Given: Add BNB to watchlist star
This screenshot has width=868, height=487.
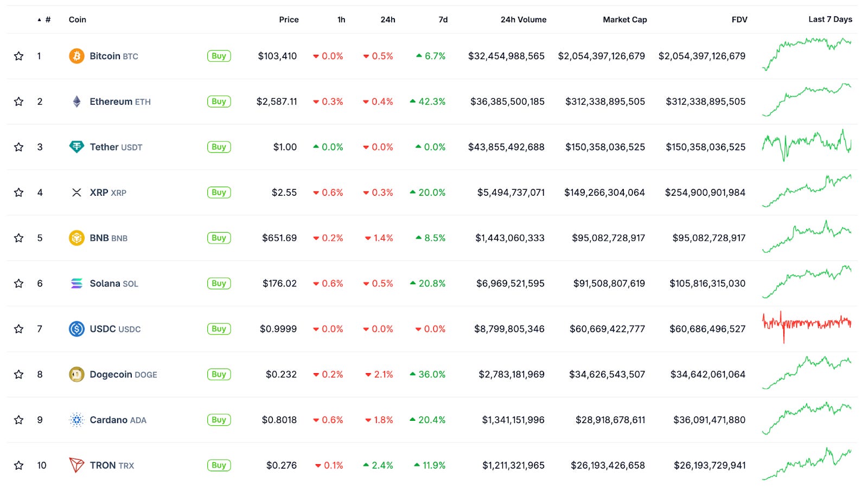Looking at the screenshot, I should [19, 238].
